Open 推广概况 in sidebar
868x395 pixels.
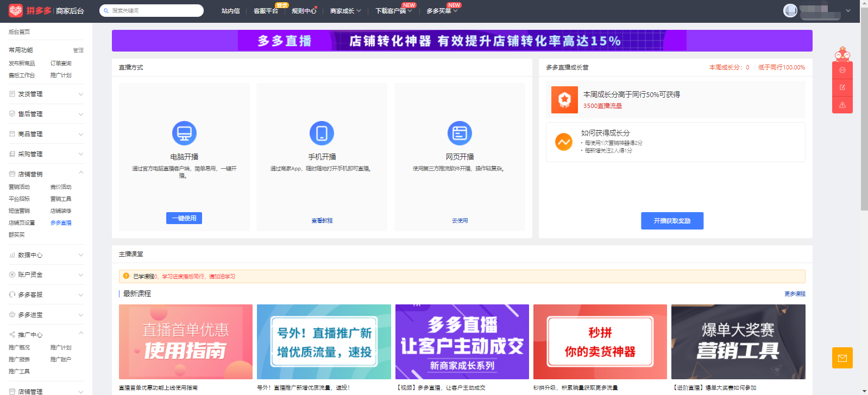(20, 348)
